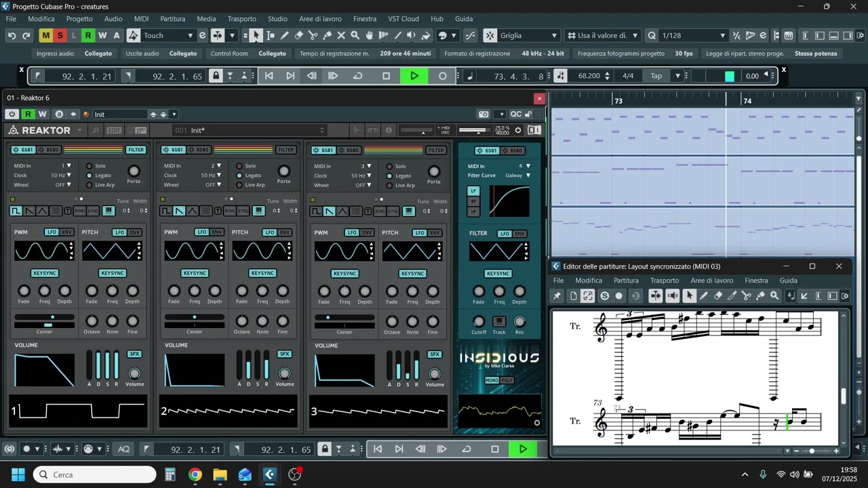
Task: Toggle the SFX button in oscillator 1 volume
Action: tap(134, 354)
